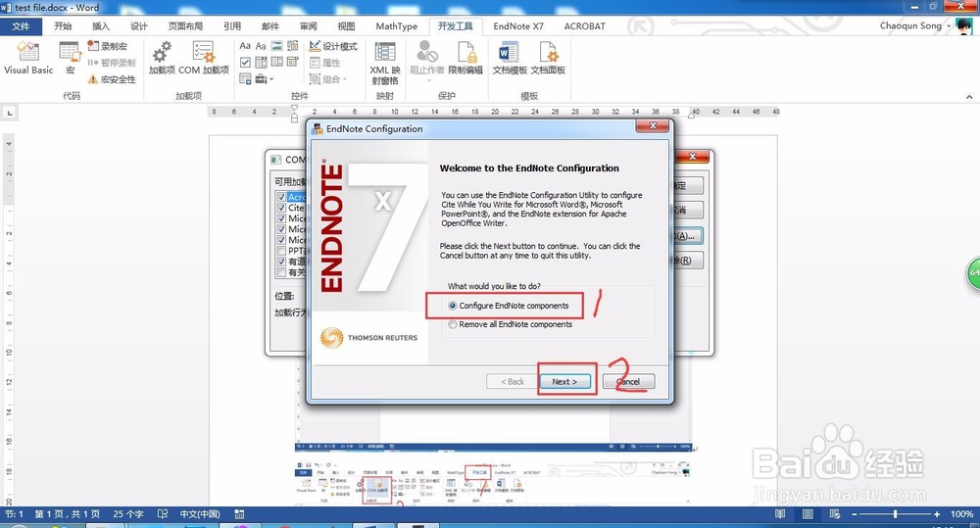The height and width of the screenshot is (528, 980).
Task: Insert picture content control
Action: click(276, 46)
